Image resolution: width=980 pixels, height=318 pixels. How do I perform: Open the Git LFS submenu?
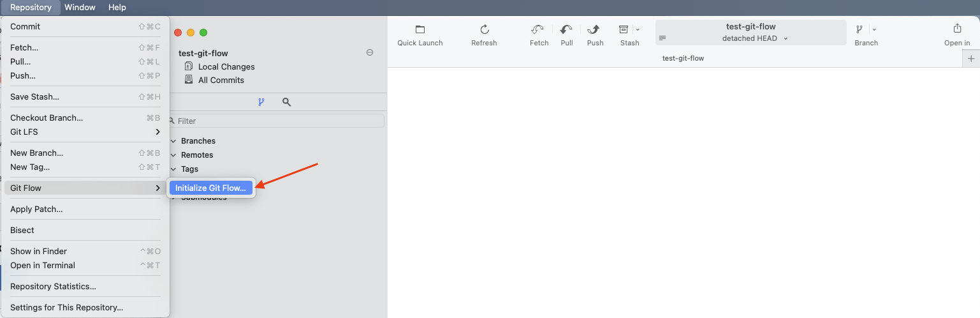point(85,132)
